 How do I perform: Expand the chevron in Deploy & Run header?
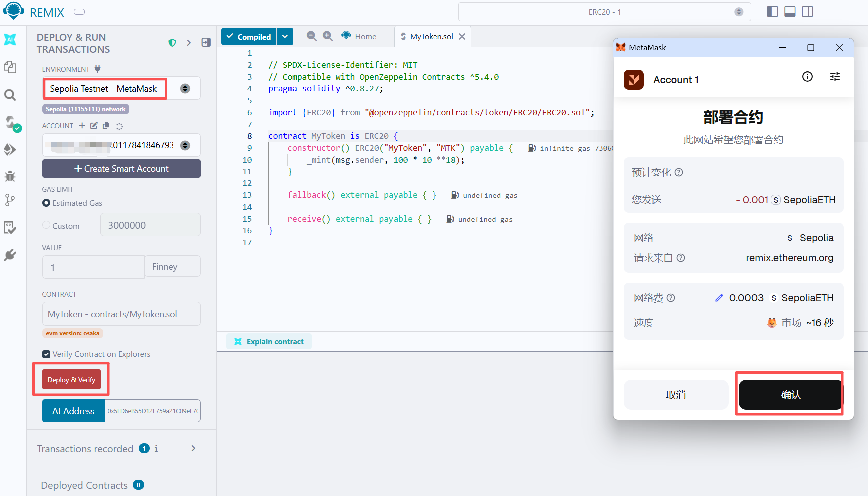click(x=189, y=43)
